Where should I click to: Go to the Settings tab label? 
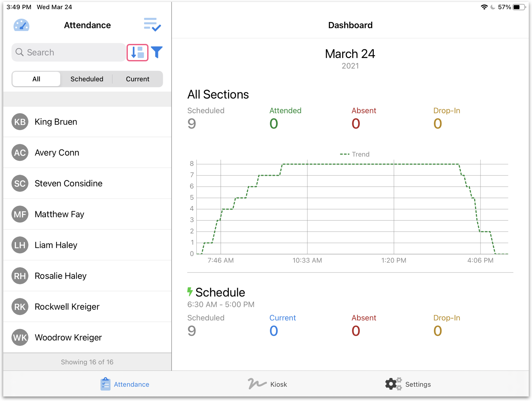tap(418, 384)
